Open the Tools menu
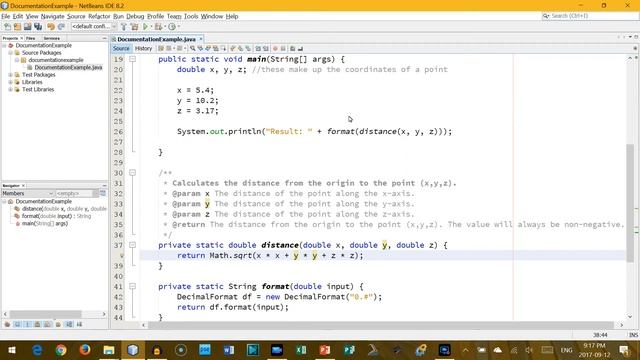The height and width of the screenshot is (360, 640). (191, 16)
